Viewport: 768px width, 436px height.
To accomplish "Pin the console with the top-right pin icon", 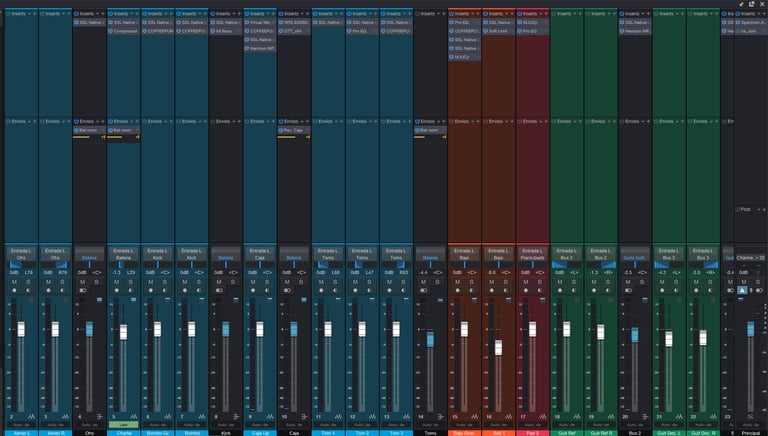I will [742, 4].
